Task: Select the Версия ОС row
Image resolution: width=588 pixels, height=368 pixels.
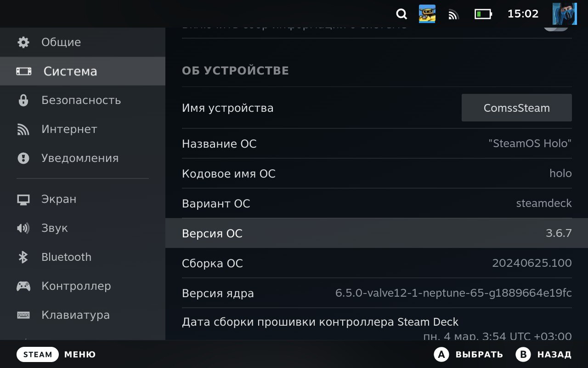Action: (x=377, y=233)
